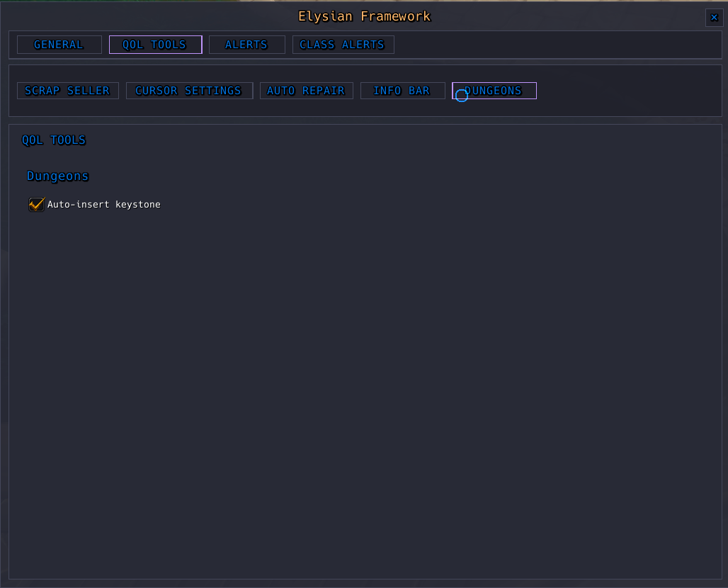
Task: Open the GENERAL tab
Action: tap(59, 45)
